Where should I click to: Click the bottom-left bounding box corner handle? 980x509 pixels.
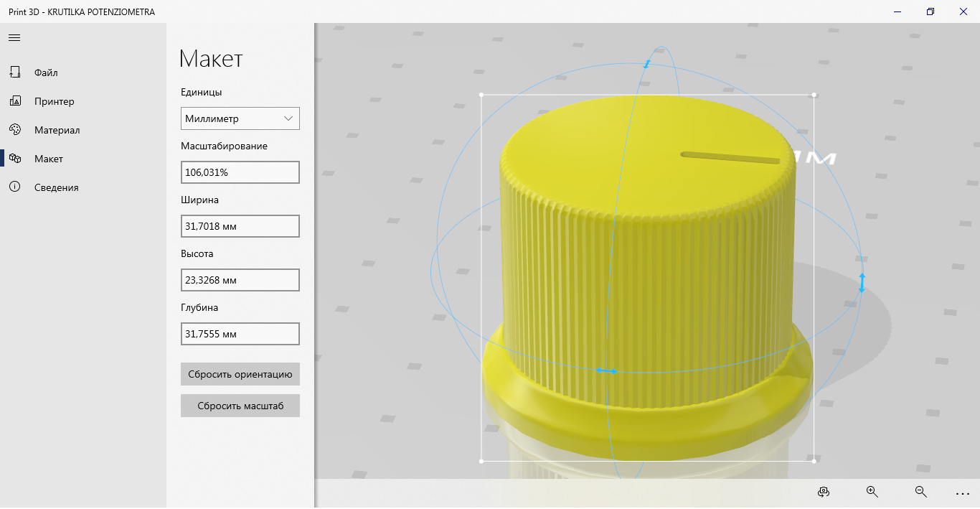481,461
